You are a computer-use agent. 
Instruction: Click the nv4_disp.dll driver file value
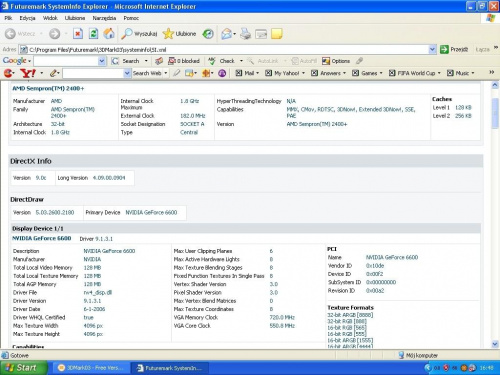tap(97, 292)
